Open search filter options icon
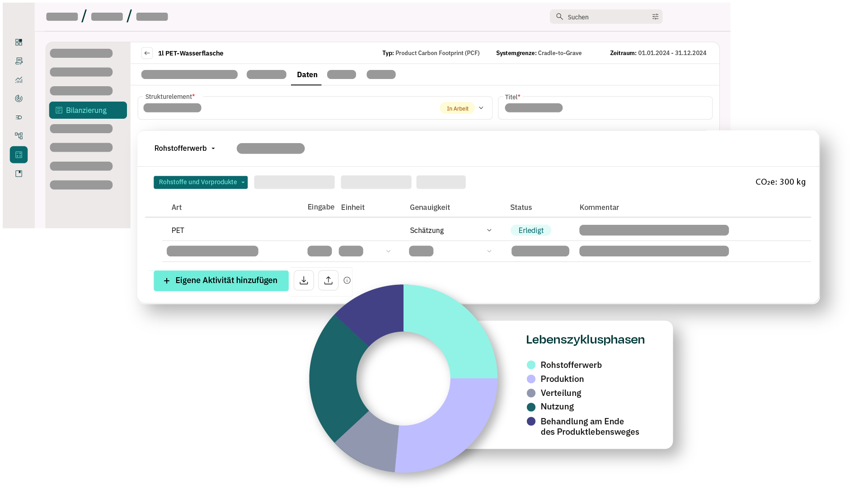Image resolution: width=868 pixels, height=488 pixels. pyautogui.click(x=655, y=17)
